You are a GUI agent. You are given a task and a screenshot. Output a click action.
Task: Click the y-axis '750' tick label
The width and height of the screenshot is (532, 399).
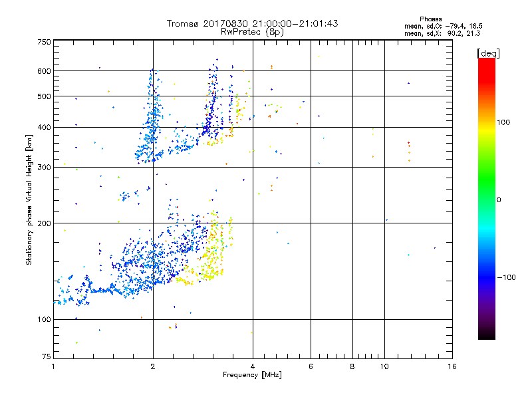click(44, 42)
